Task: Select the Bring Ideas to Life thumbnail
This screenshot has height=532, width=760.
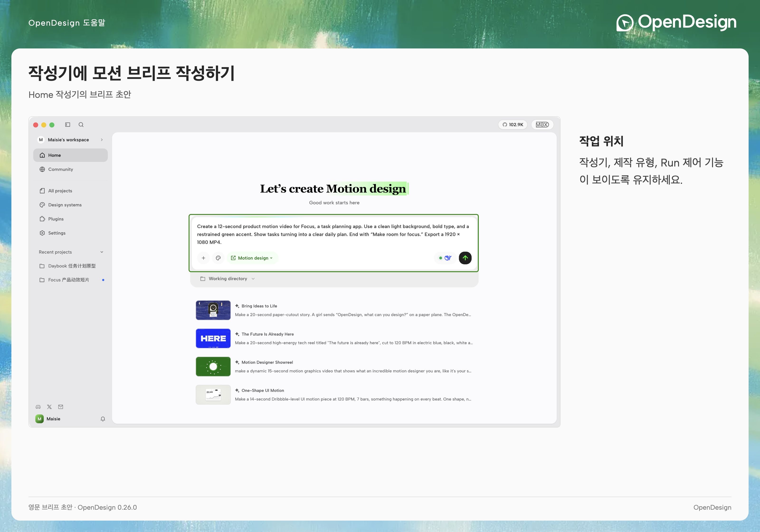Action: point(213,310)
